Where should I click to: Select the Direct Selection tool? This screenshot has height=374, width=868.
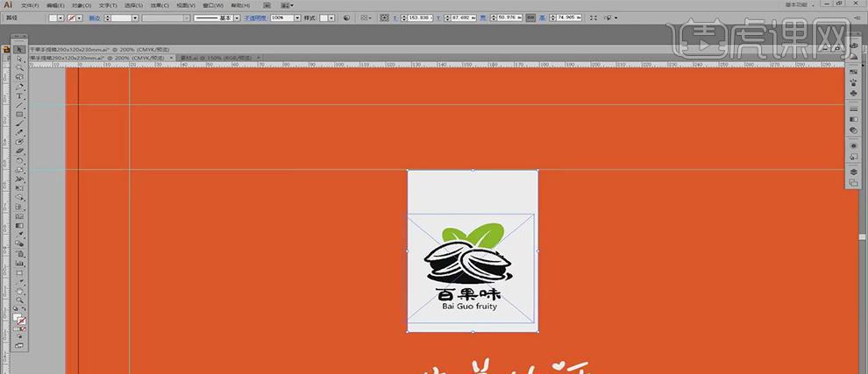pos(19,59)
